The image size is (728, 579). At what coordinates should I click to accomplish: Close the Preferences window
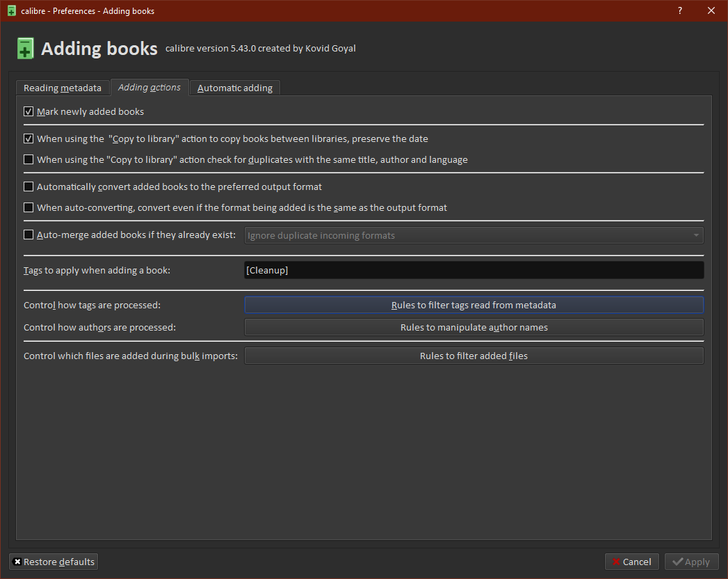711,10
